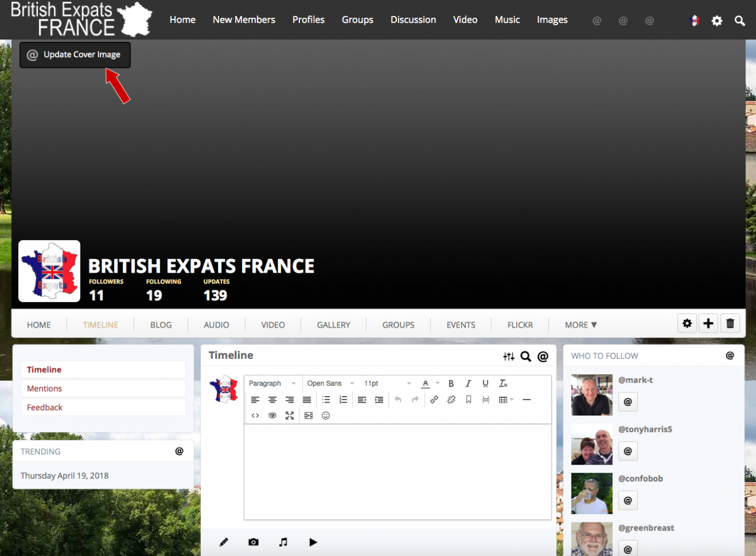
Task: Click the Update Cover Image button
Action: click(75, 55)
